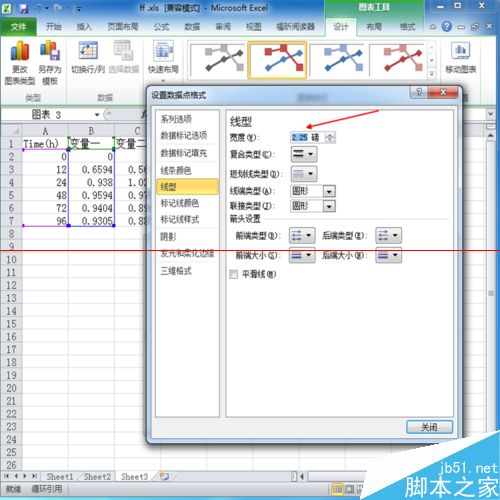Open the Cap type dropdown
500x500 pixels.
click(x=329, y=191)
